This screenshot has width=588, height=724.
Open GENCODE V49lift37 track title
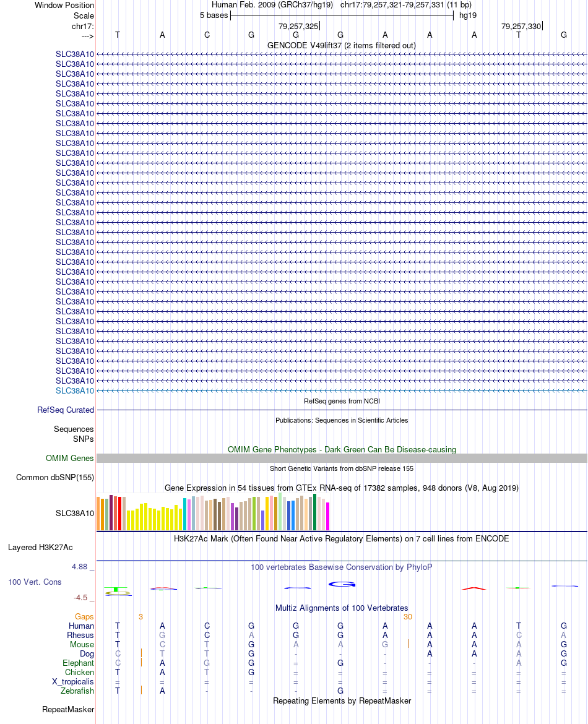coord(341,45)
